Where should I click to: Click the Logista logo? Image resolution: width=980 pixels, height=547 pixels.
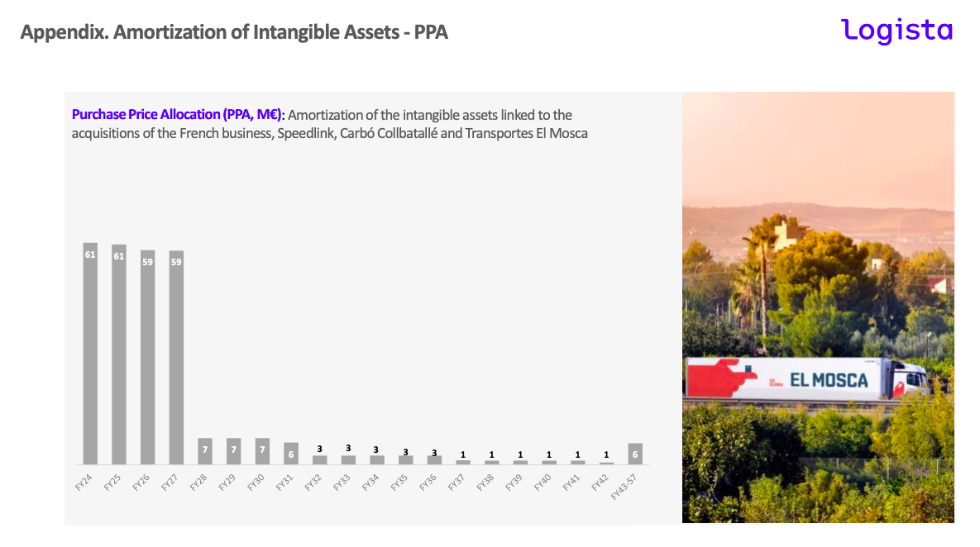coord(896,31)
